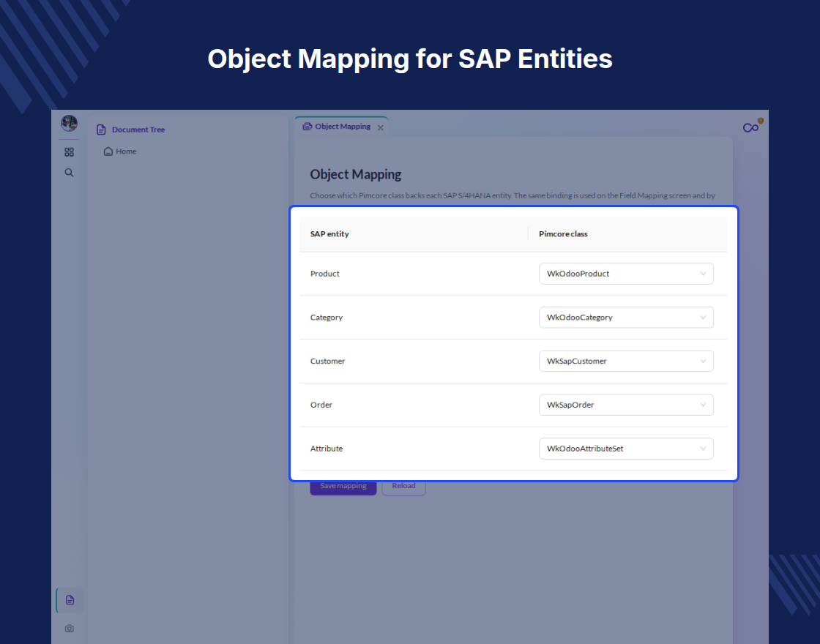Image resolution: width=820 pixels, height=644 pixels.
Task: Click the Reload button
Action: [x=403, y=486]
